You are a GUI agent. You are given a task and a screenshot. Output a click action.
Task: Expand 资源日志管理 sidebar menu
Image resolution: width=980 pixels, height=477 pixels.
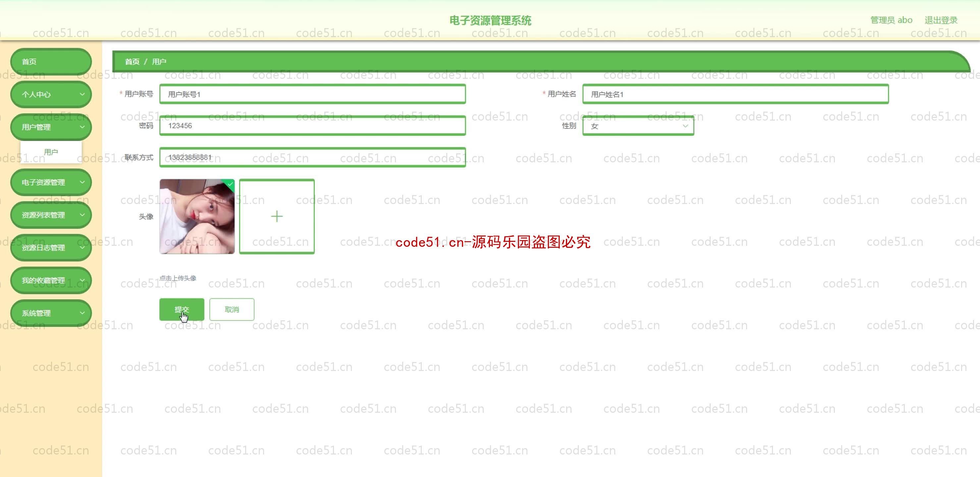[51, 247]
